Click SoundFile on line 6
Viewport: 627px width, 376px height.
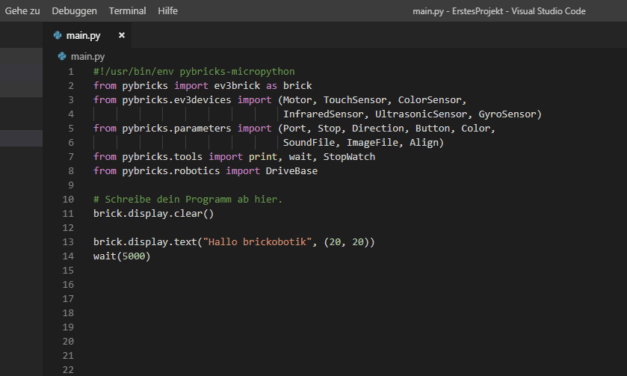309,143
